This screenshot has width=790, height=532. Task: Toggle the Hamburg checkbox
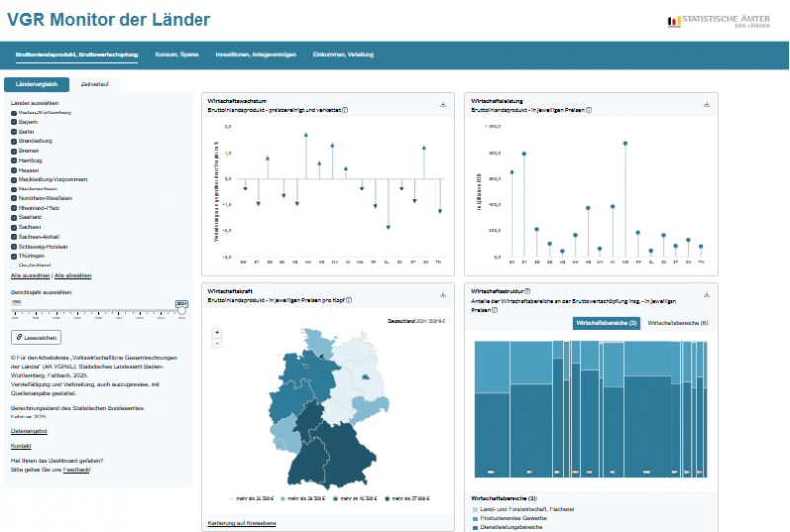(x=14, y=160)
